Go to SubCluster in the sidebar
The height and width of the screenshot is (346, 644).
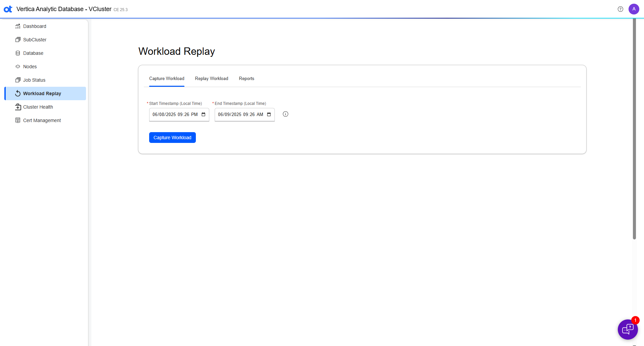(x=35, y=40)
